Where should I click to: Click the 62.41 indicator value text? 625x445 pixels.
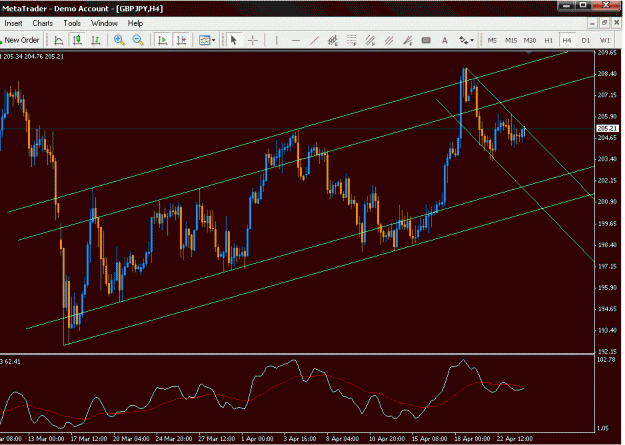click(x=12, y=362)
